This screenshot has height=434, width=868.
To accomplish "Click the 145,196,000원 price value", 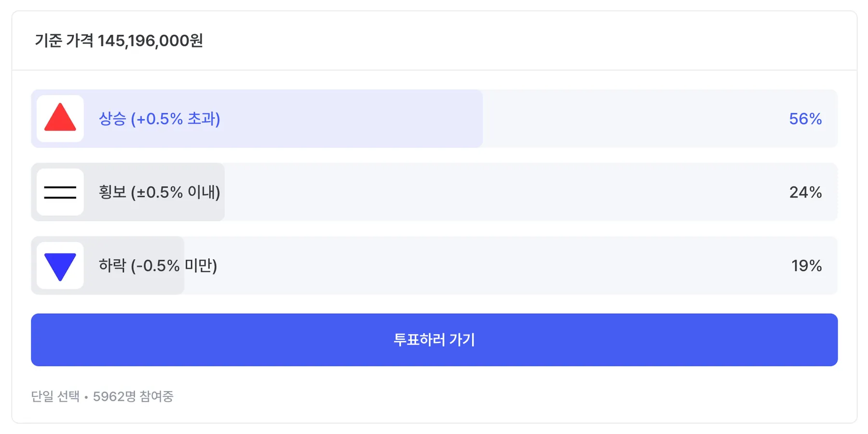I will (x=150, y=41).
